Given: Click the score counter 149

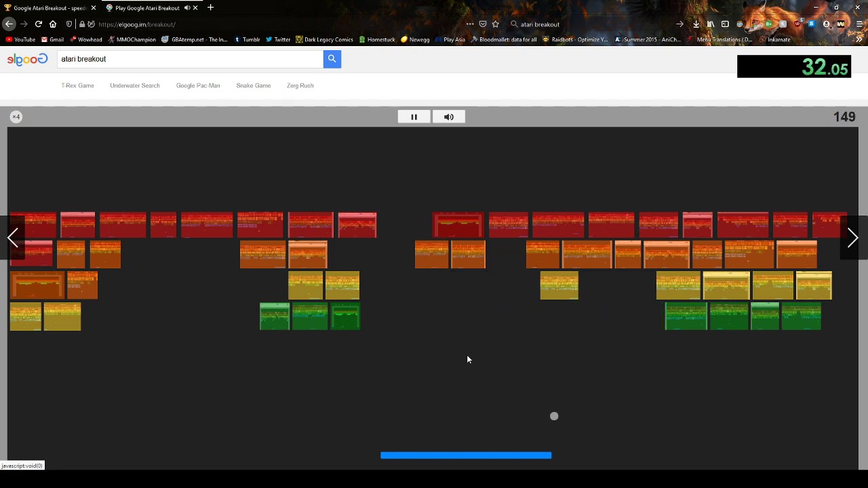Looking at the screenshot, I should tap(844, 117).
